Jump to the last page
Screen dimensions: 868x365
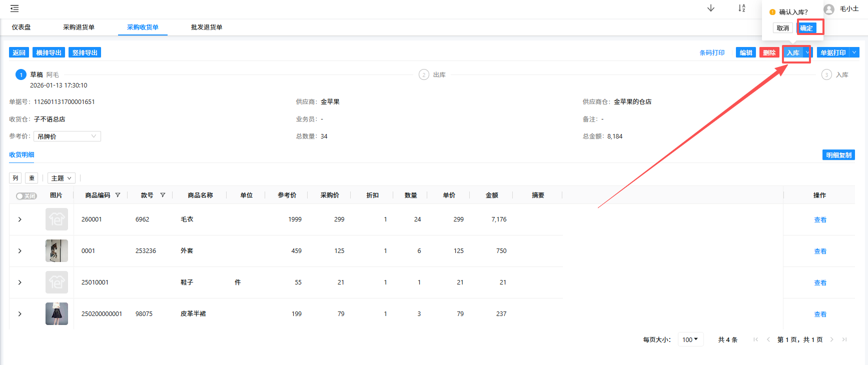click(x=844, y=339)
